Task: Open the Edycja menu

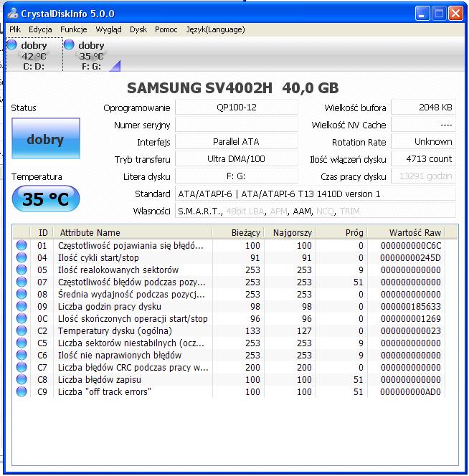Action: pos(40,29)
